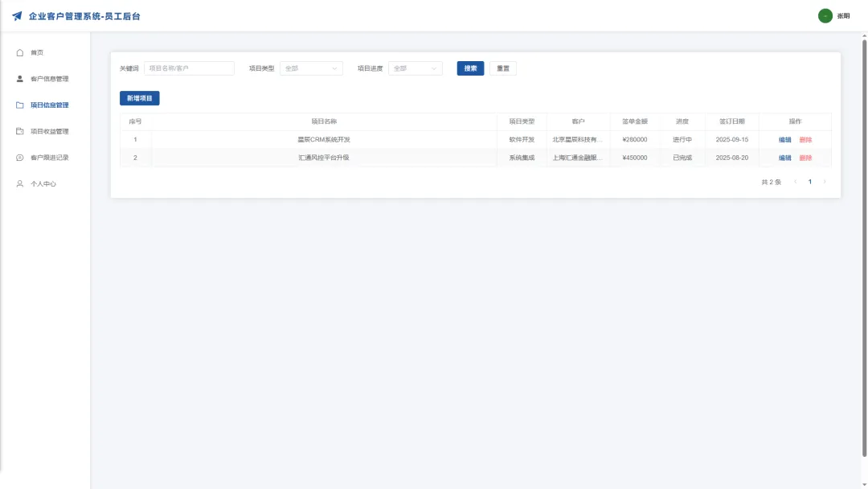This screenshot has width=868, height=489.
Task: Focus the 关键词 search input field
Action: point(189,68)
